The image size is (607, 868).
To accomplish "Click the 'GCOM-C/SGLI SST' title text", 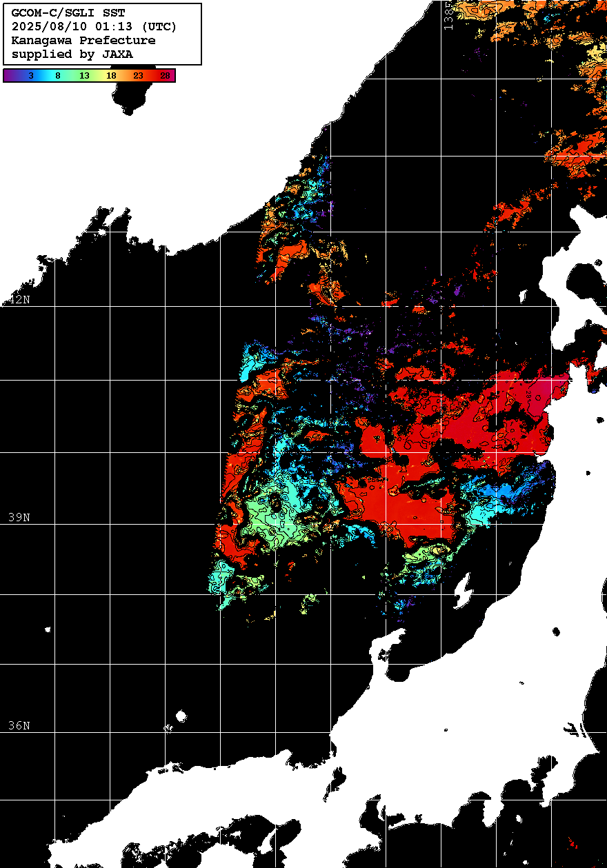I will click(68, 13).
